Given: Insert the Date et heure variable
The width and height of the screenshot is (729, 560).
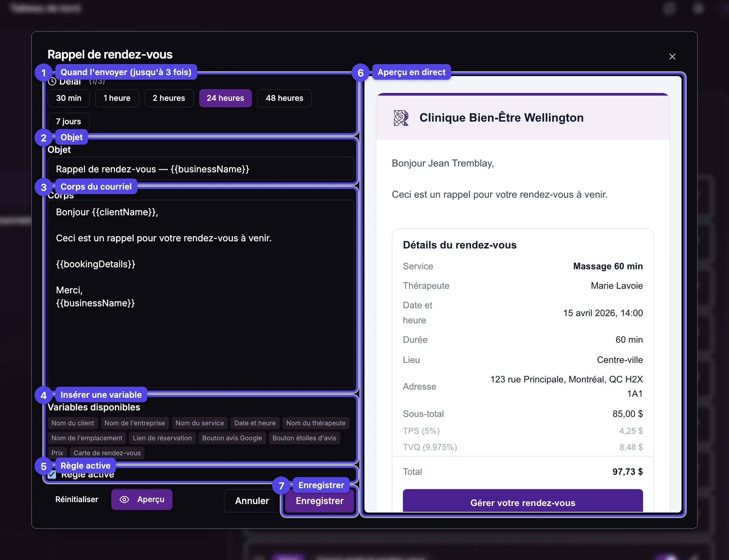Looking at the screenshot, I should coord(255,423).
